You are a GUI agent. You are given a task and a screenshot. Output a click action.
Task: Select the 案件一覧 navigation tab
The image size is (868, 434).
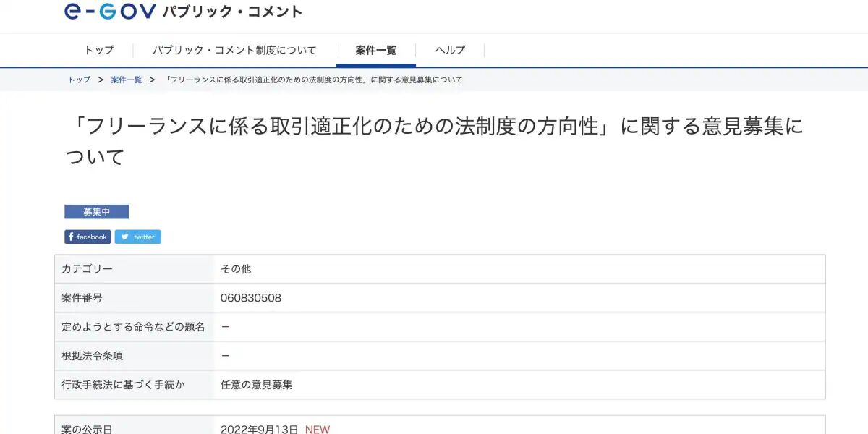[376, 50]
